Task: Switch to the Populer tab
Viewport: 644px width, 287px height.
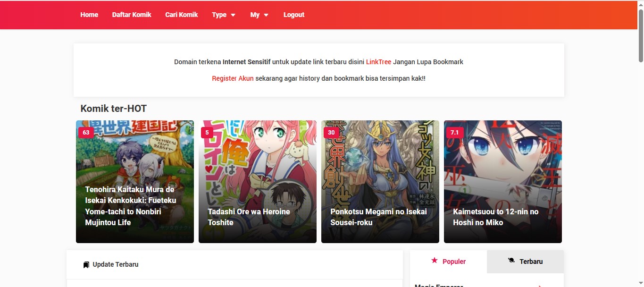Action: (x=448, y=262)
